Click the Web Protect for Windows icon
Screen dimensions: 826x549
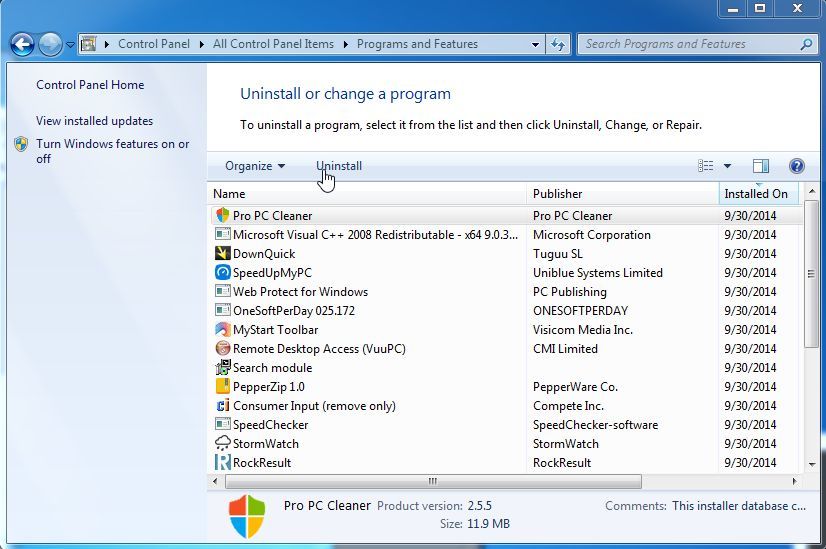[223, 291]
